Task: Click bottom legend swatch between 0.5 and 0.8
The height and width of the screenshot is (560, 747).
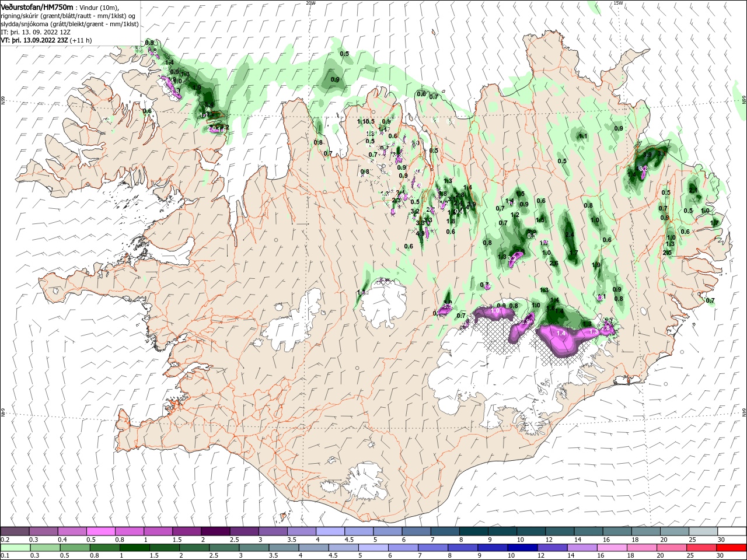Action: pos(75,548)
